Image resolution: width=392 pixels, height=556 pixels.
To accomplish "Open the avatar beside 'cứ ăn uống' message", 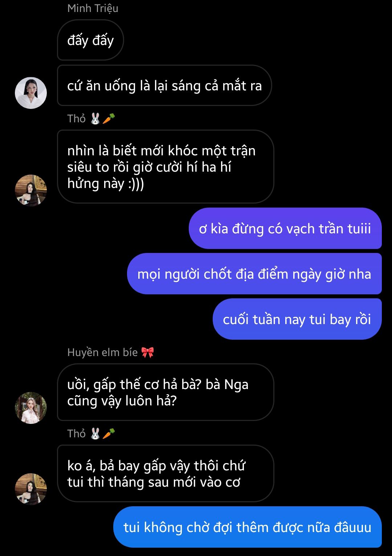I will (31, 93).
